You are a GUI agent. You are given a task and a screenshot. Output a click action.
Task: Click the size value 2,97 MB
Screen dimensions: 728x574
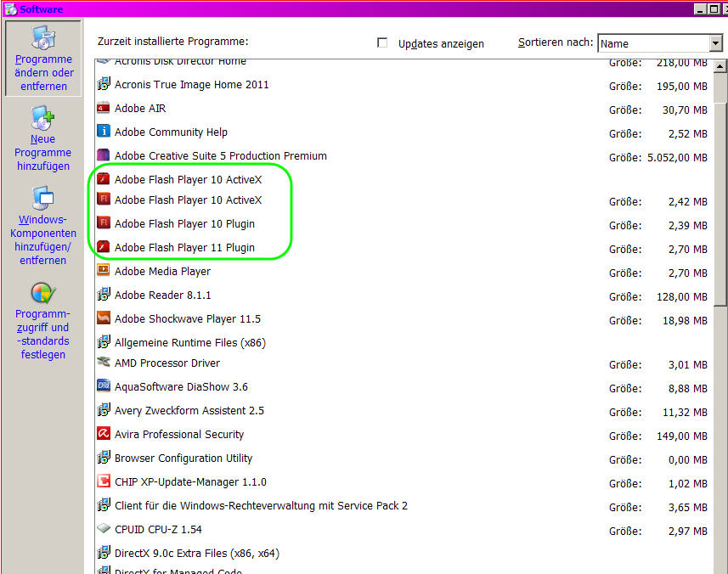(x=687, y=532)
